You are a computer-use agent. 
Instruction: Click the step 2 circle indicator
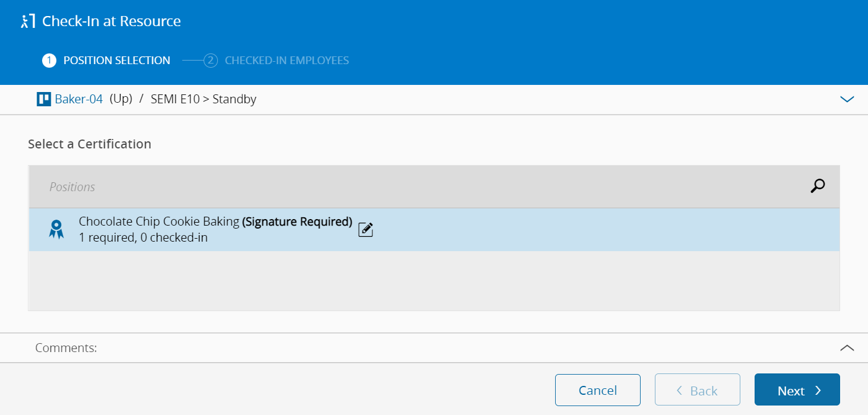(x=211, y=61)
